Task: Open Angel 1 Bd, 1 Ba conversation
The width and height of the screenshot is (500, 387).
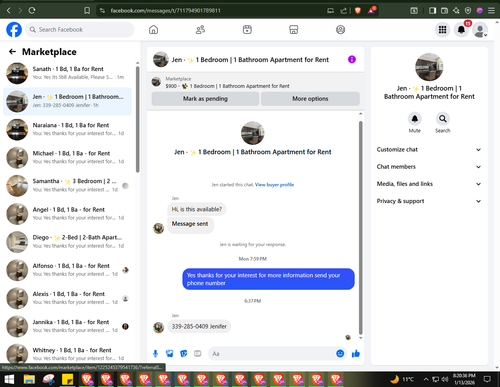Action: pos(67,214)
